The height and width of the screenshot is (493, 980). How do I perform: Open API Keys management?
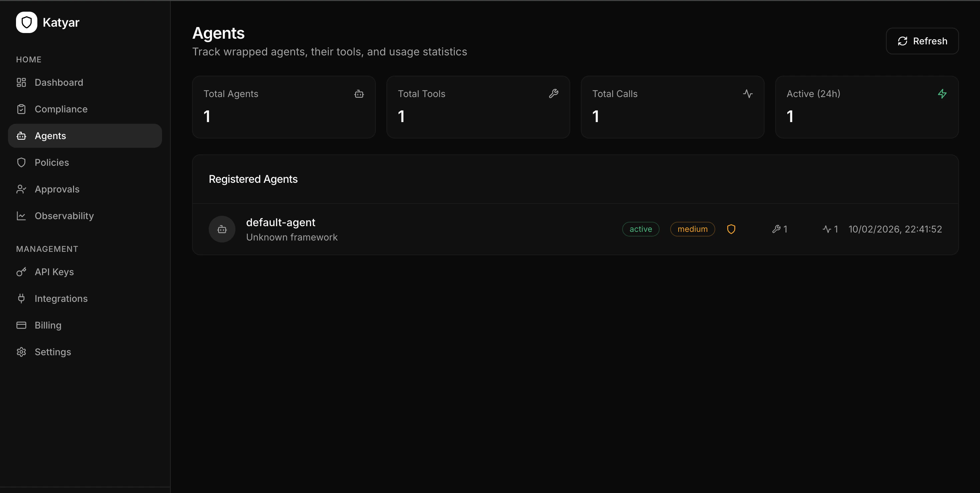click(x=54, y=272)
